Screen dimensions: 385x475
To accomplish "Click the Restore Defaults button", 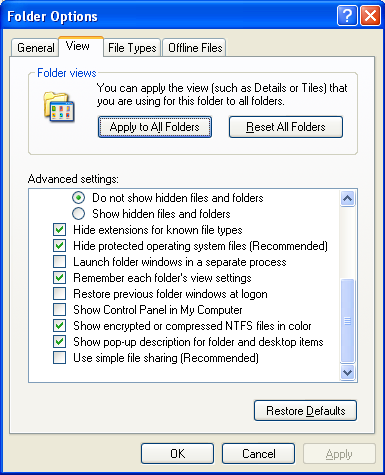I will pos(305,411).
